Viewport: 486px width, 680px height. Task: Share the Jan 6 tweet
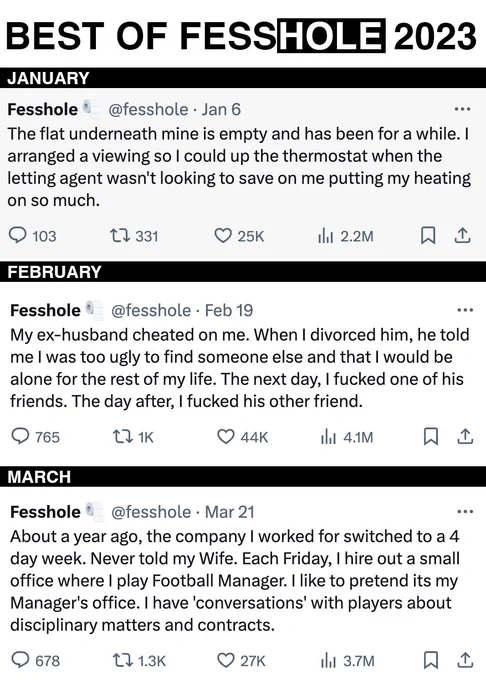tap(462, 235)
